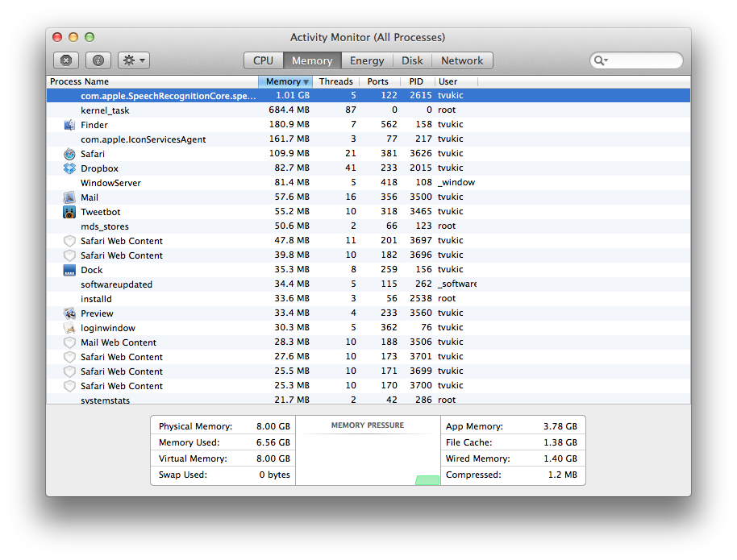Toggle Memory column sort order
This screenshot has width=737, height=560.
pyautogui.click(x=285, y=81)
